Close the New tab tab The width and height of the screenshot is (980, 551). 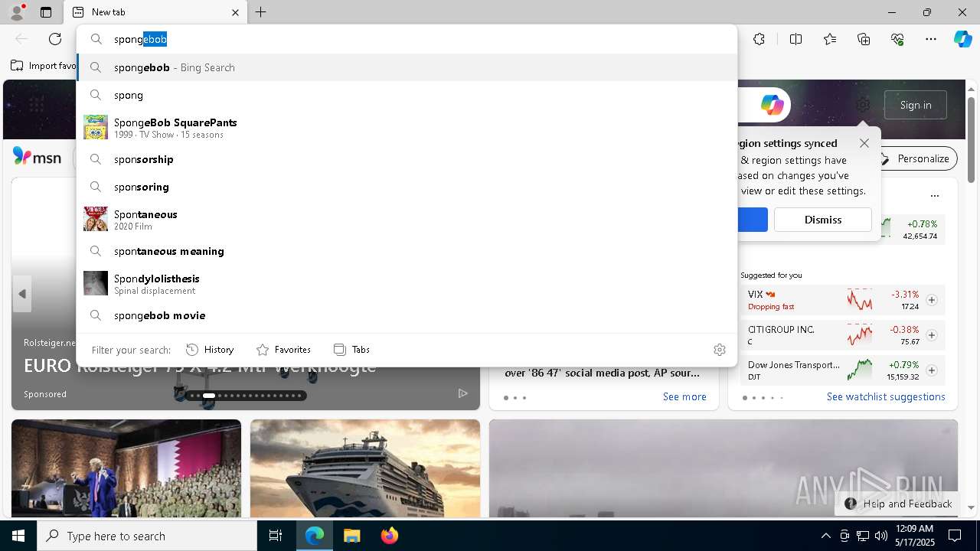(x=235, y=12)
